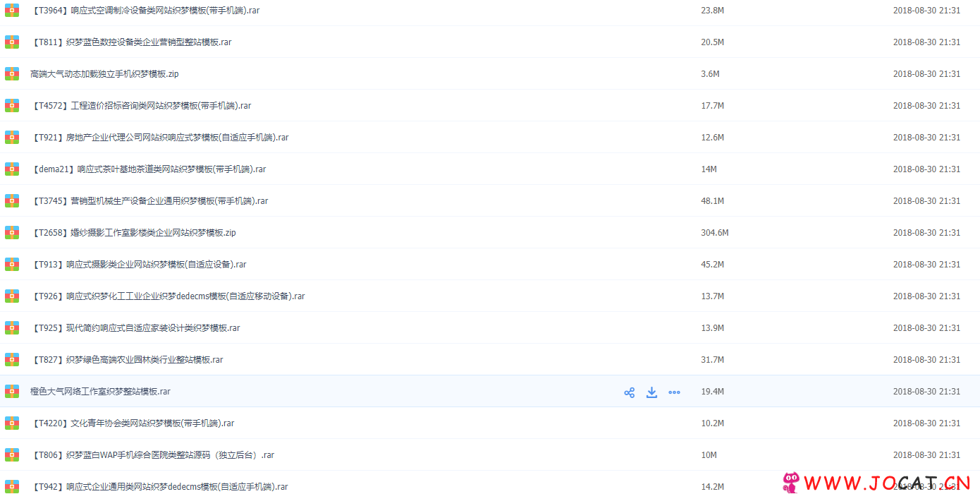Open file 高端大气动态加载独立手机织梦模板.zip
Image resolution: width=980 pixels, height=494 pixels.
click(104, 74)
